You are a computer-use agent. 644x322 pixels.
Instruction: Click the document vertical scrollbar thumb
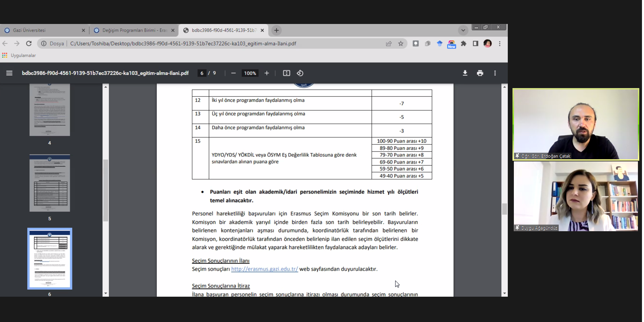click(x=504, y=209)
